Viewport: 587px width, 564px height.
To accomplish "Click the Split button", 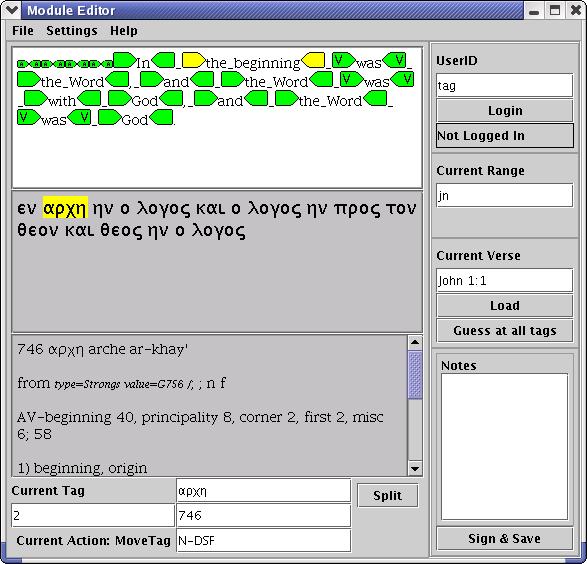I will click(x=387, y=496).
